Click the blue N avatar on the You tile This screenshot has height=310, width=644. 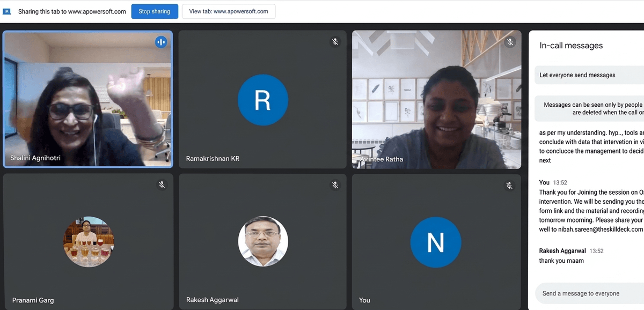[x=436, y=242]
